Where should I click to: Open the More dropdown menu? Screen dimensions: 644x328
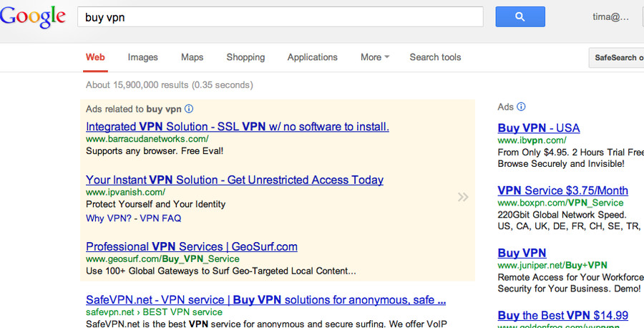374,57
